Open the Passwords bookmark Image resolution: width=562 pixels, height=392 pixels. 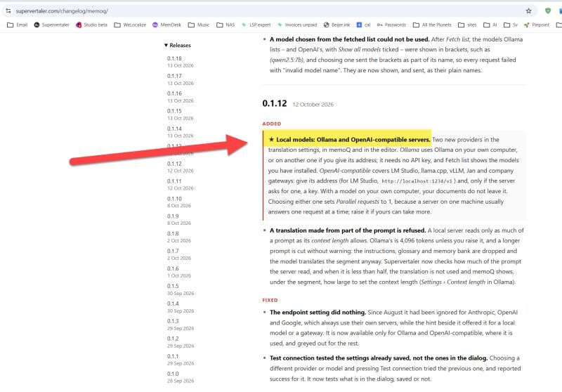391,25
